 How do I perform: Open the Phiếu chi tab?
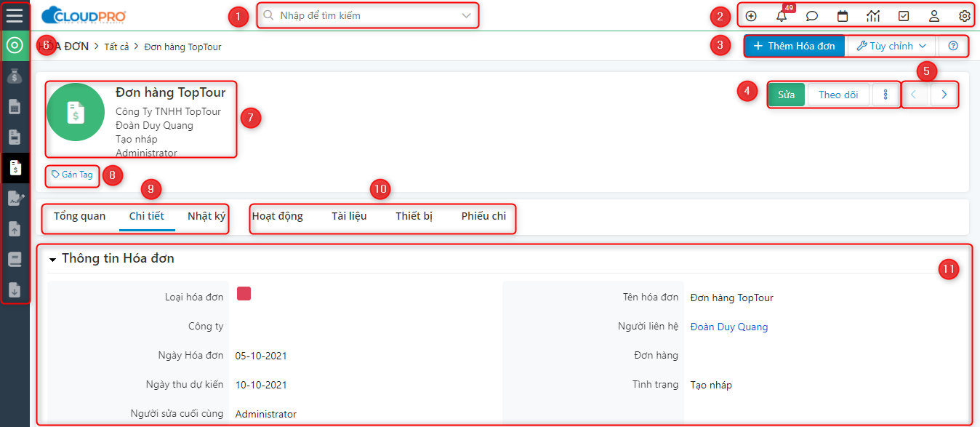pyautogui.click(x=483, y=216)
